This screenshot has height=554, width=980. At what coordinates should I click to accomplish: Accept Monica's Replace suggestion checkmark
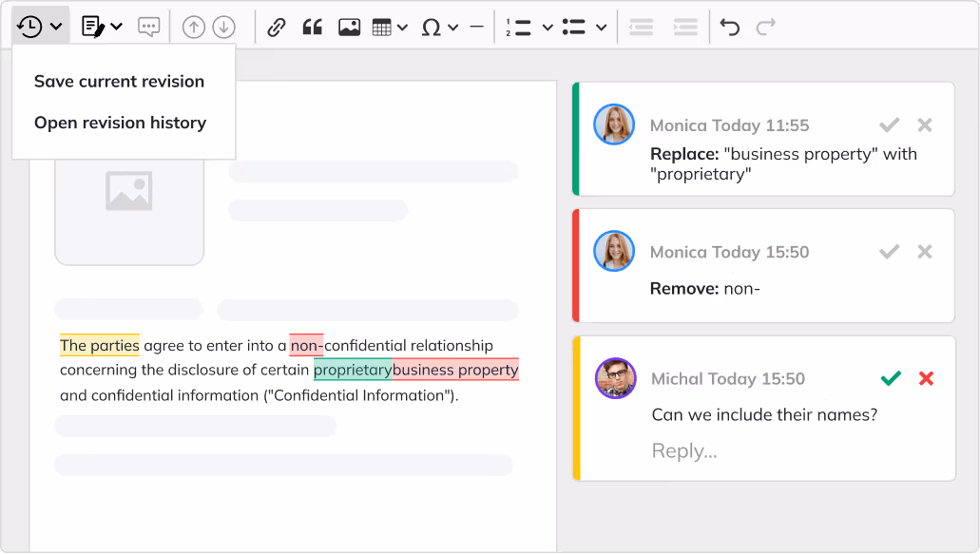point(889,124)
